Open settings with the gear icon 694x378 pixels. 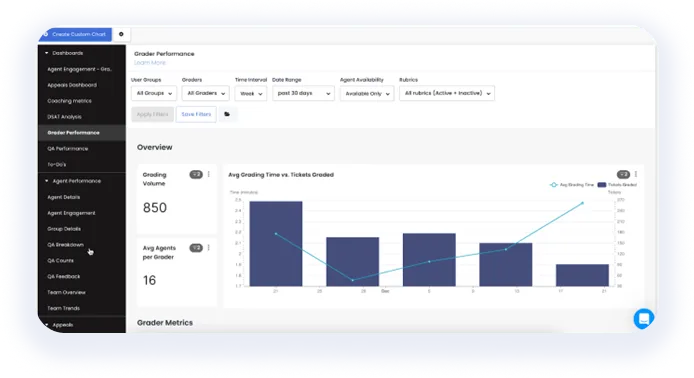click(x=121, y=34)
